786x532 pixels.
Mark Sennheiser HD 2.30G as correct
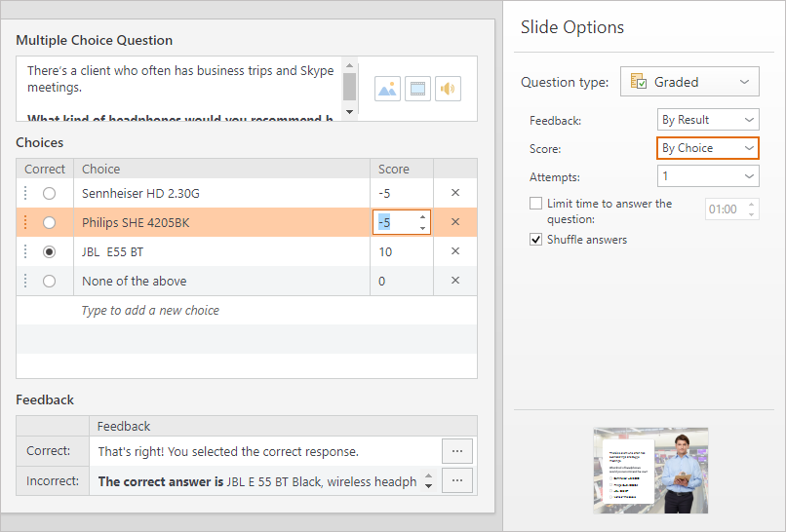[49, 193]
